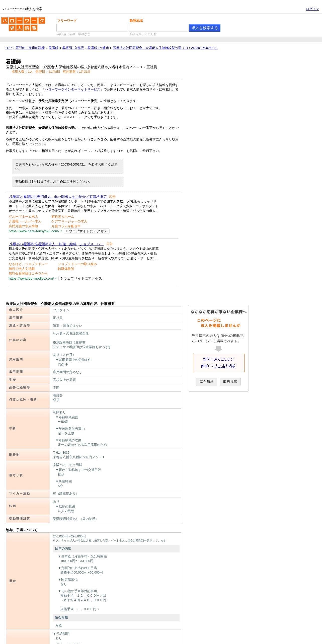Click the 無料会員登録はコチラから sublink
This screenshot has height=644, width=322.
coord(28,274)
